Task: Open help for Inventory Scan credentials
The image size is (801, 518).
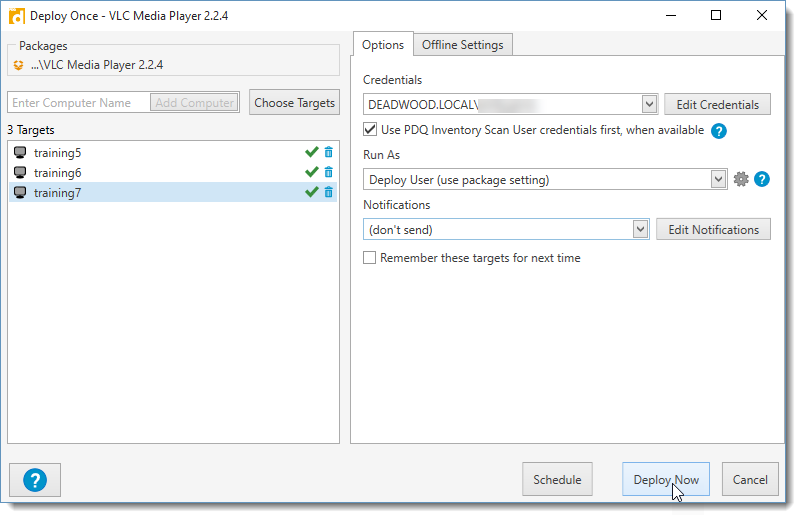Action: (x=718, y=130)
